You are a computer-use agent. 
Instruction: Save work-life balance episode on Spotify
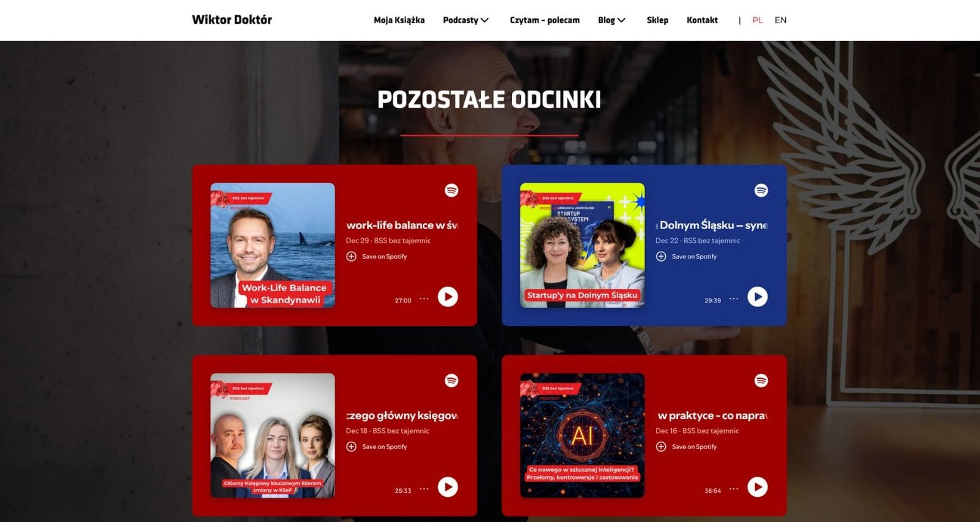click(x=377, y=257)
